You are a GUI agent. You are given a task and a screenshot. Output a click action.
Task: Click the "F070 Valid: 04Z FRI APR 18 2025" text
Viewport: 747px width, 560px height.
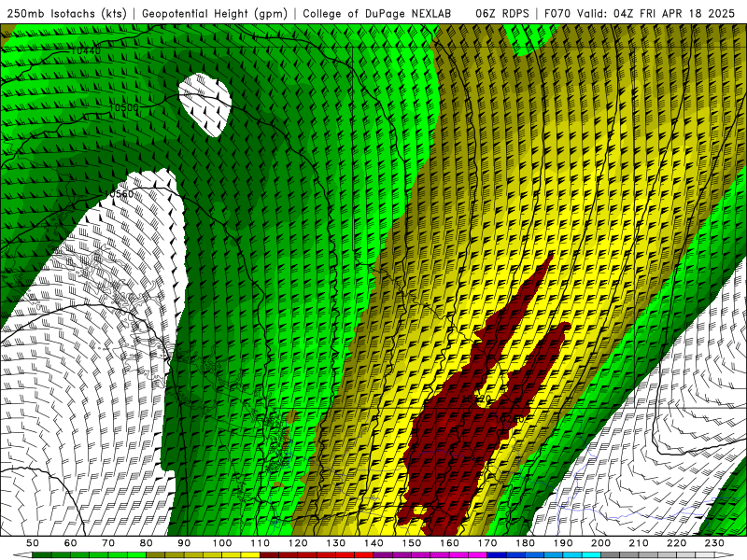coord(640,13)
